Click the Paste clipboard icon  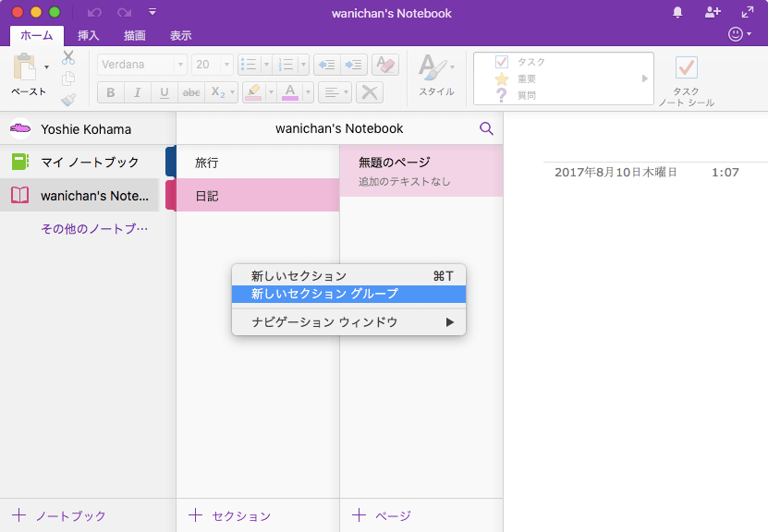tap(24, 67)
